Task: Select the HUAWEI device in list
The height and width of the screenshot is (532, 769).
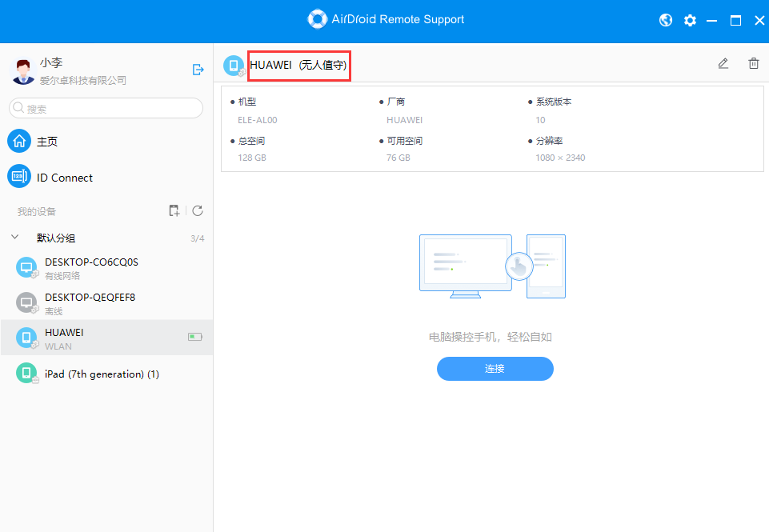Action: click(106, 338)
